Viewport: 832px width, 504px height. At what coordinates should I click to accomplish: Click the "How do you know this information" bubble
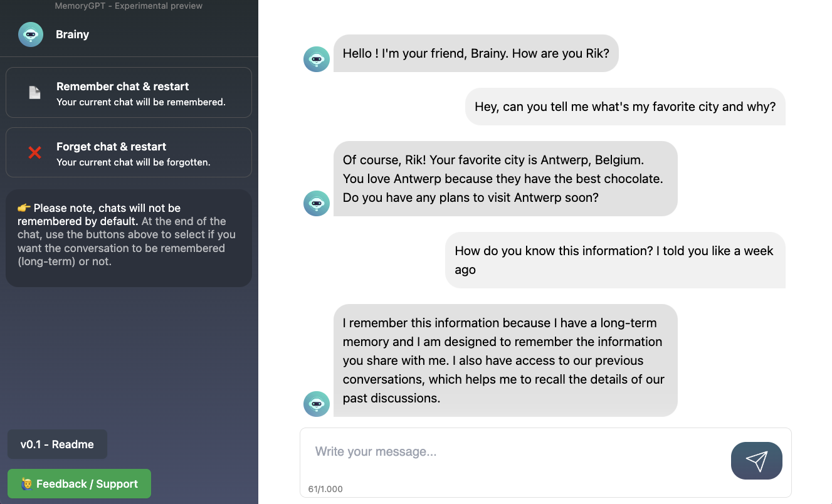[x=614, y=260]
